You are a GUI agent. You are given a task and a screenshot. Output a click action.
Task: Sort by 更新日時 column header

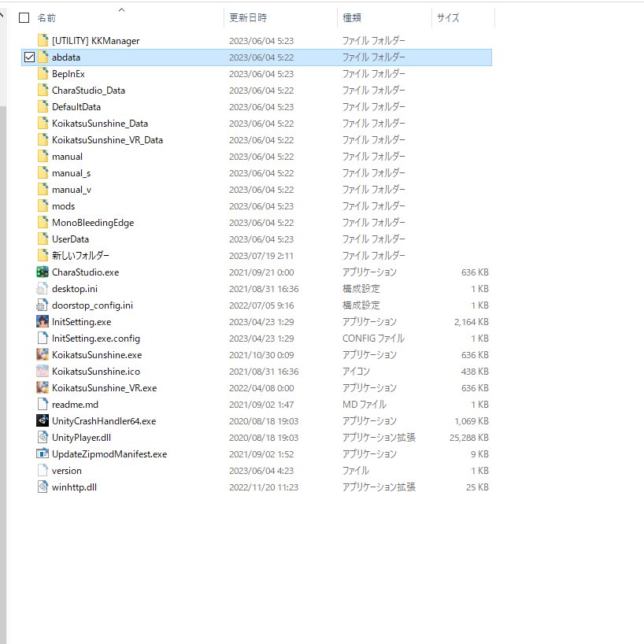click(247, 17)
